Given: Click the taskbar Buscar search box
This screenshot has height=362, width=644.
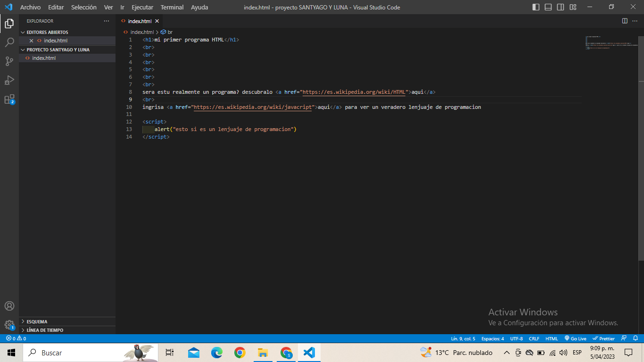Looking at the screenshot, I should coord(91,353).
